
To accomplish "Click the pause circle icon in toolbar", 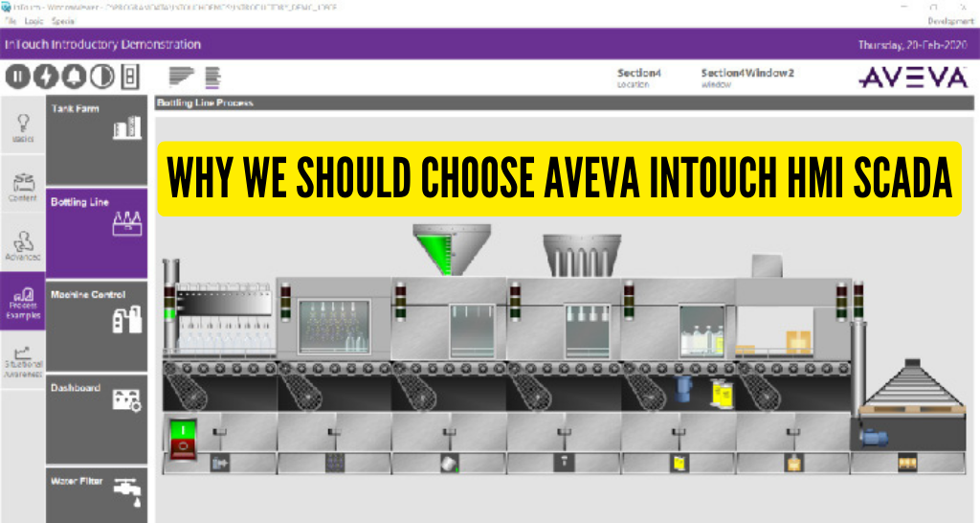I will coord(17,77).
